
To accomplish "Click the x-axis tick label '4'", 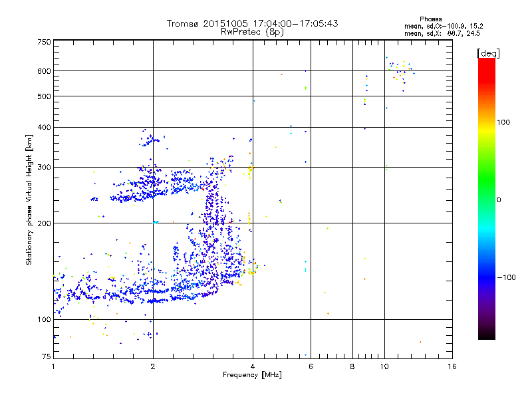I will [x=253, y=366].
